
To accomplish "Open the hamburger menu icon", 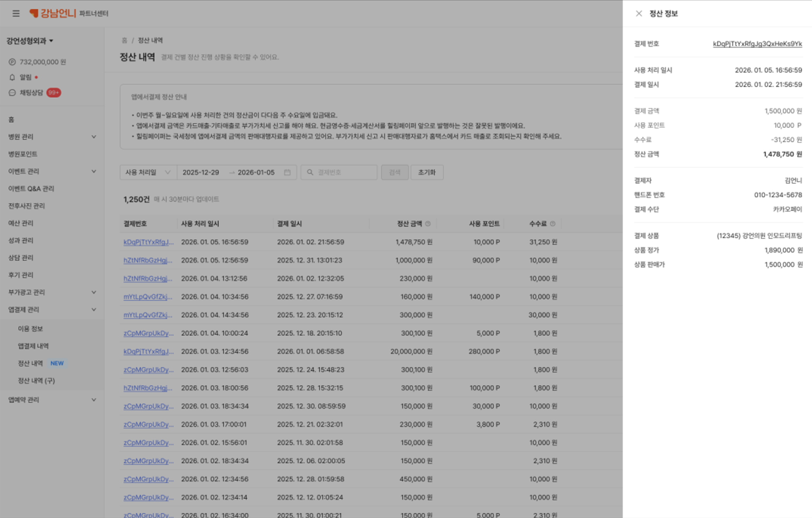I will [x=16, y=14].
